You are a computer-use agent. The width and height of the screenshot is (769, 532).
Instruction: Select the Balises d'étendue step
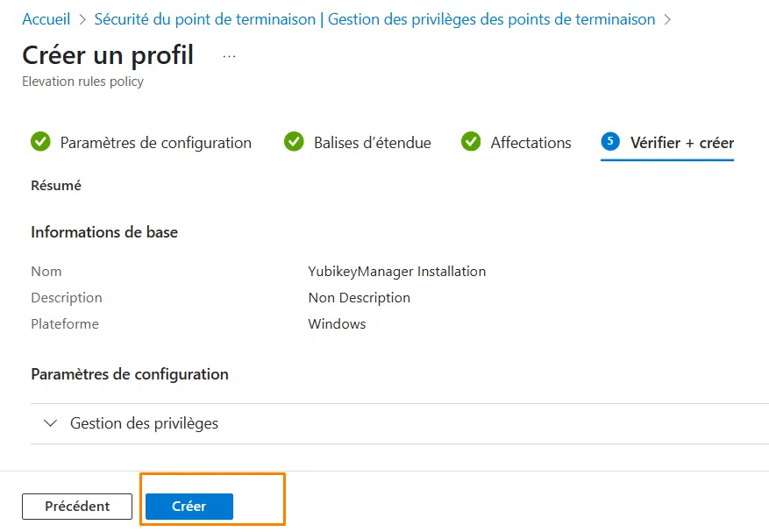[x=371, y=141]
